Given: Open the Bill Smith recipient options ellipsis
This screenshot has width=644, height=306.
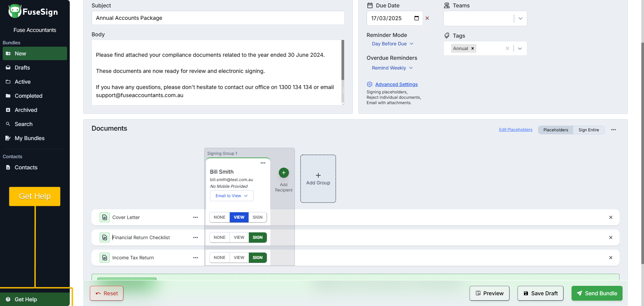Looking at the screenshot, I should tap(263, 163).
